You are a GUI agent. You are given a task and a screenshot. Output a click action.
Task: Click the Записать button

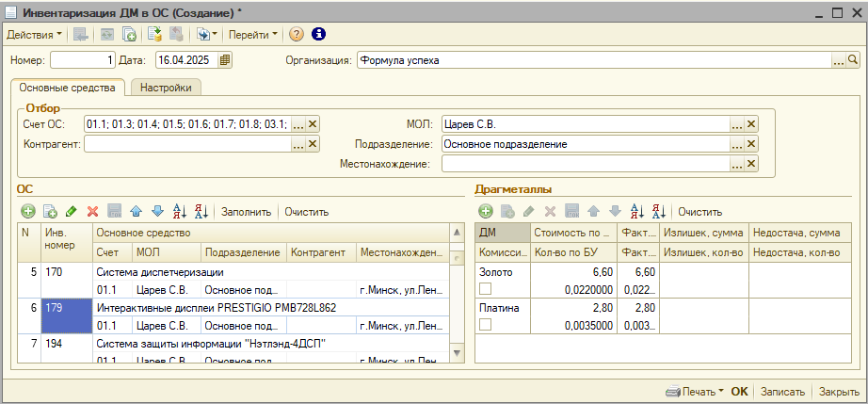click(x=782, y=392)
